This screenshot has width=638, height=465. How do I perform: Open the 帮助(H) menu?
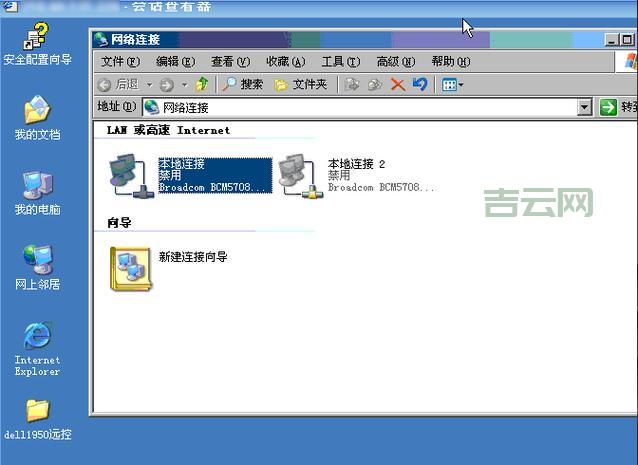pos(451,61)
